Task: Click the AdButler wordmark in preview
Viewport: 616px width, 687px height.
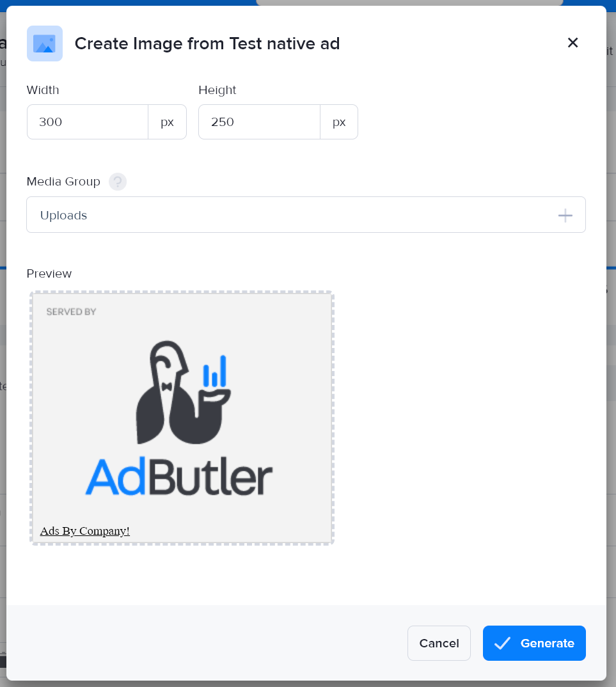Action: click(x=179, y=477)
